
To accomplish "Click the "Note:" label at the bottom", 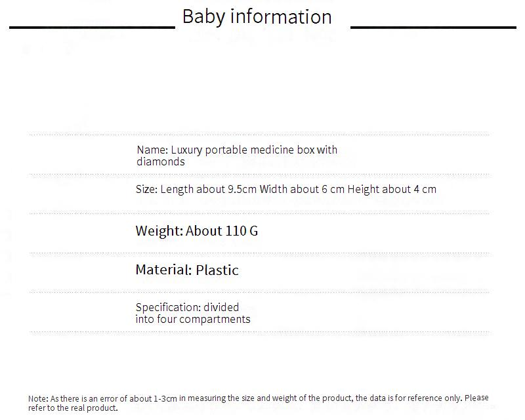I will [38, 398].
